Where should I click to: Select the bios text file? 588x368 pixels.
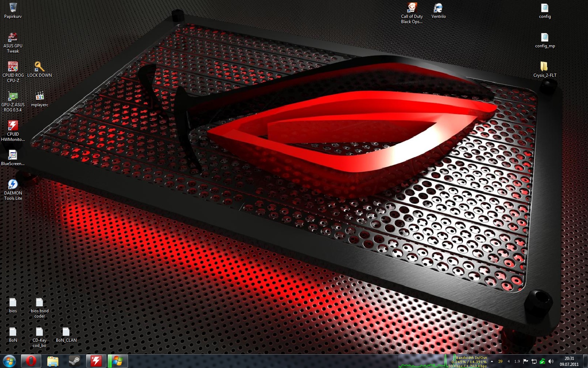[13, 305]
